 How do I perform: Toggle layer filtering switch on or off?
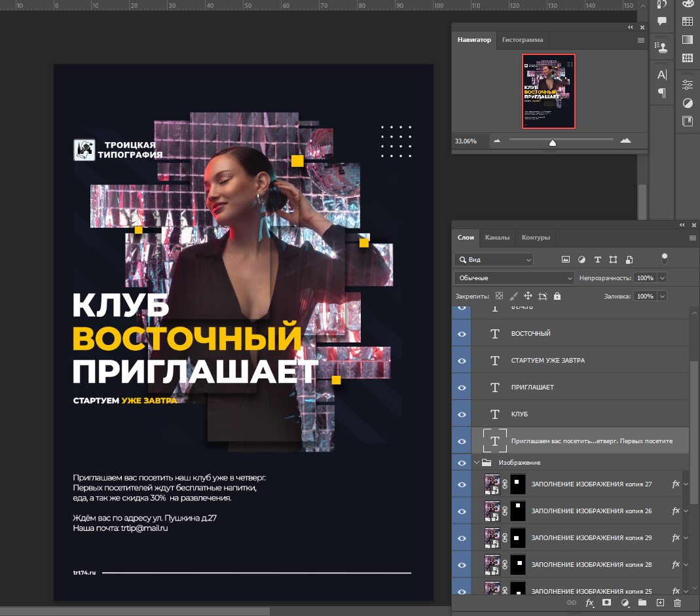[664, 259]
